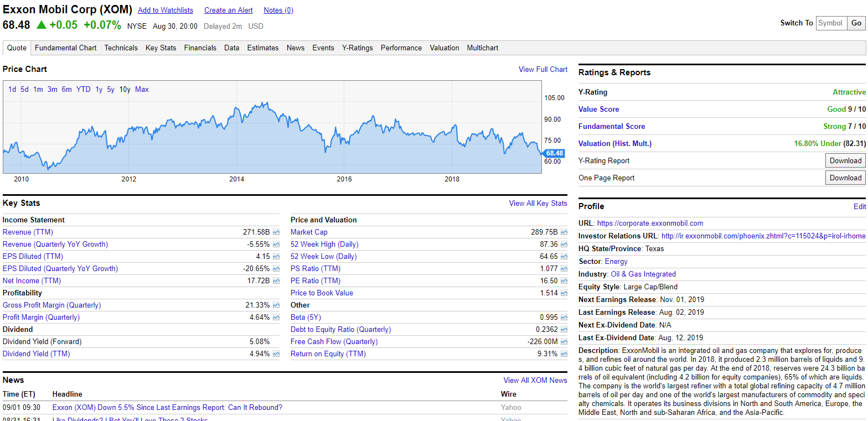Screen dimensions: 868x421
Task: Download the One Page Report
Action: (x=845, y=178)
